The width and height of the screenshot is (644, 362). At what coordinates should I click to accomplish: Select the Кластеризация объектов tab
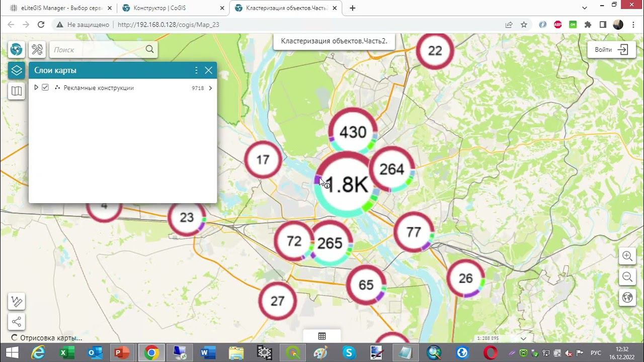pyautogui.click(x=286, y=8)
